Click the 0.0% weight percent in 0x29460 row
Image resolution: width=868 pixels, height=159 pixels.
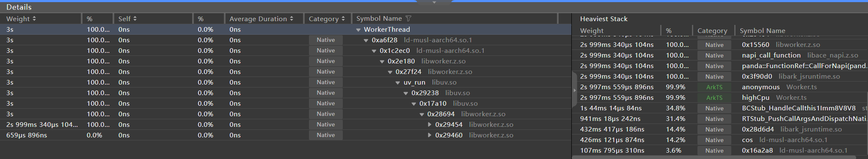pyautogui.click(x=94, y=135)
